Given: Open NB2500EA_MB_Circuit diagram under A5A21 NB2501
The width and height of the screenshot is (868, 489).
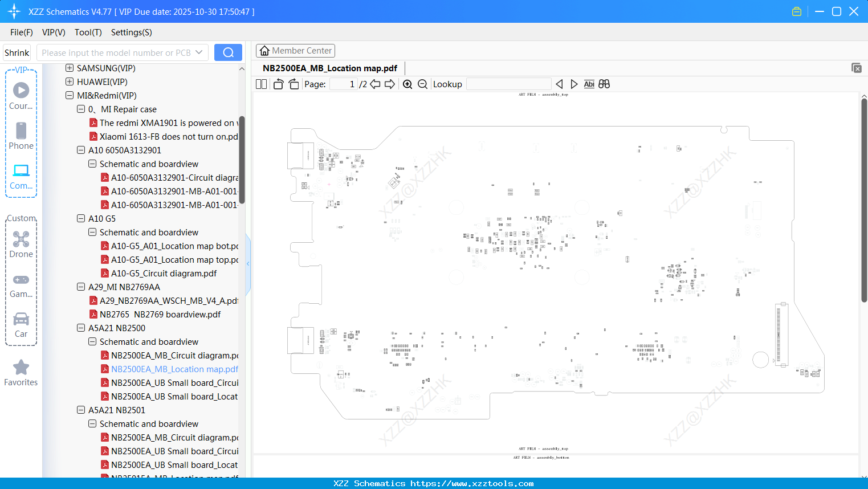Looking at the screenshot, I should click(x=169, y=438).
